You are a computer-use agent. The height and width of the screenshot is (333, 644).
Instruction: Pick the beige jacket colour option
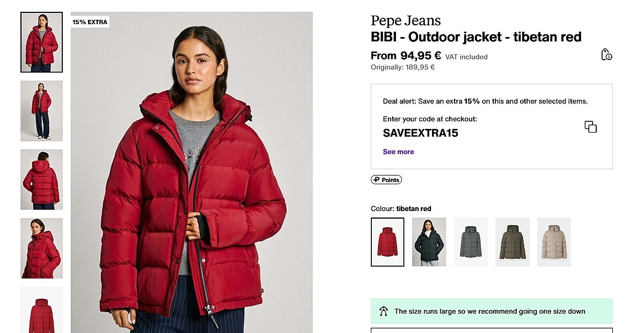pos(554,242)
